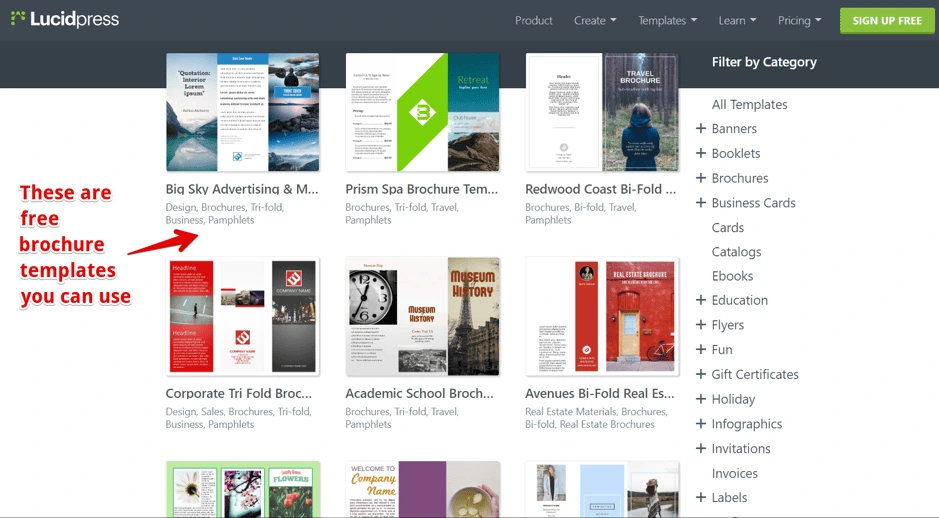This screenshot has width=939, height=518.
Task: Open the Welcome to Company Name thumbnail
Action: point(422,489)
